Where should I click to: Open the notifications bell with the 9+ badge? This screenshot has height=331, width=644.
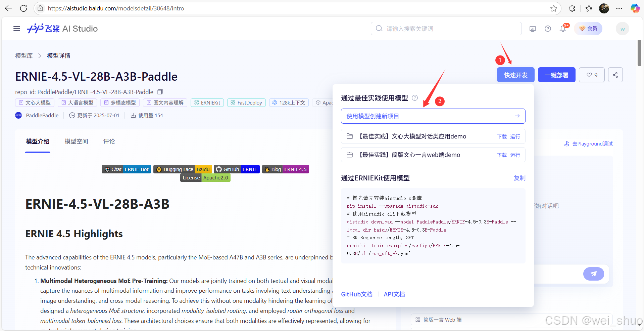click(x=563, y=29)
